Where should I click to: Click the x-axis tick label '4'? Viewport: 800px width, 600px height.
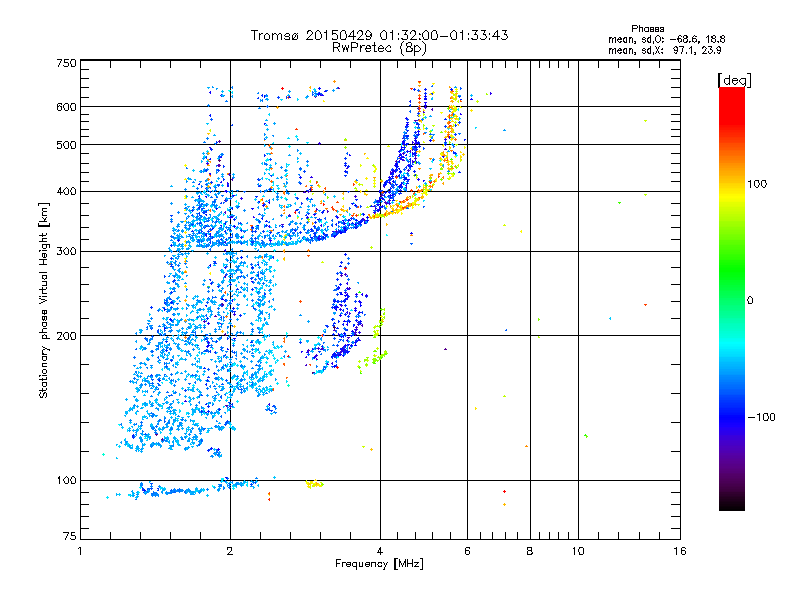pyautogui.click(x=380, y=551)
